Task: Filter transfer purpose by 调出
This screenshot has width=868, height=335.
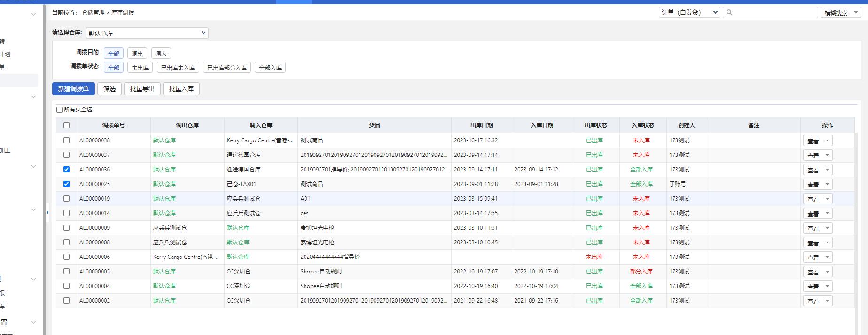Action: click(x=137, y=54)
